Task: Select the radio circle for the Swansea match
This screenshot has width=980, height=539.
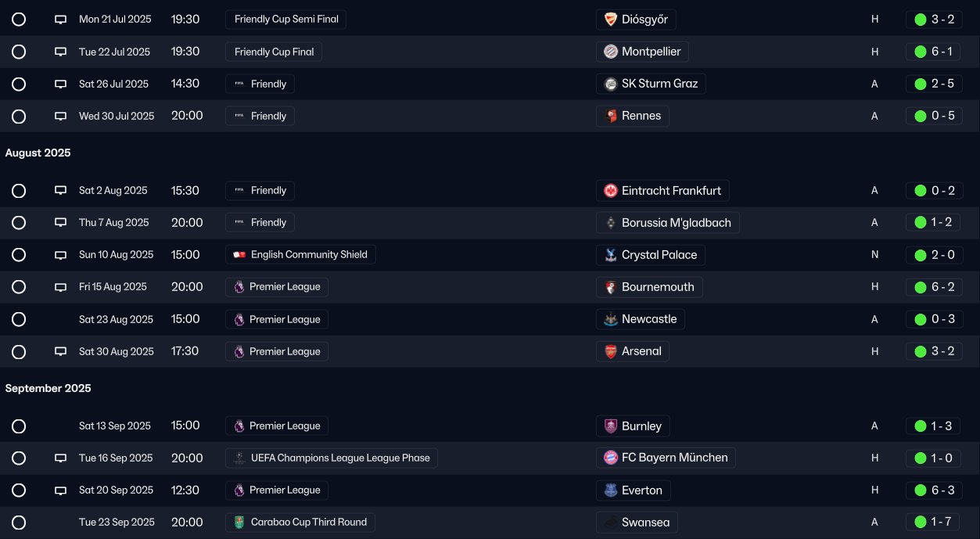Action: 19,522
